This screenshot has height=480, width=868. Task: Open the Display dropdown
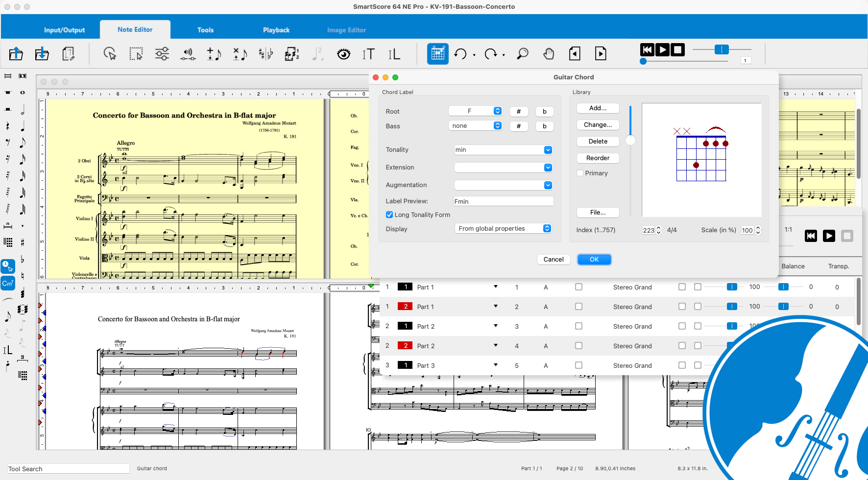coord(504,229)
